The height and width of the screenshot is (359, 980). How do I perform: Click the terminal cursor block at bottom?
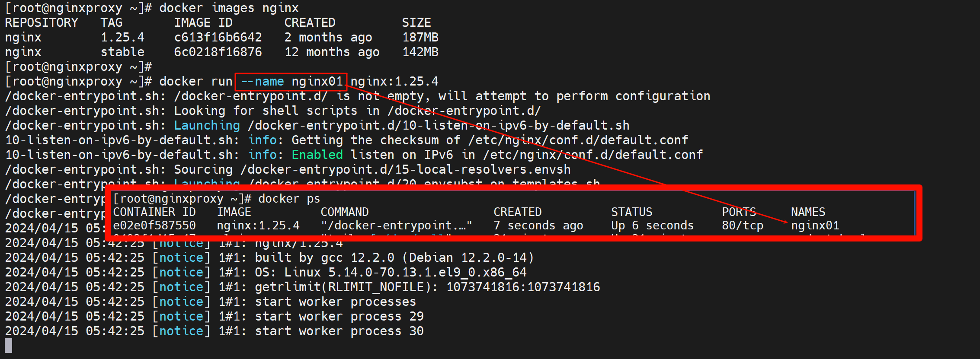(9, 346)
